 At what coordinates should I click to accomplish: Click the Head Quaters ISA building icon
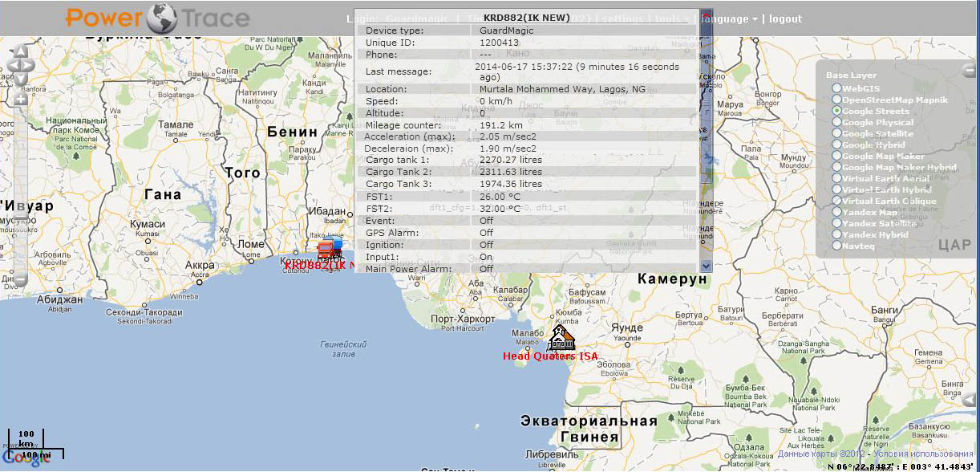tap(562, 339)
